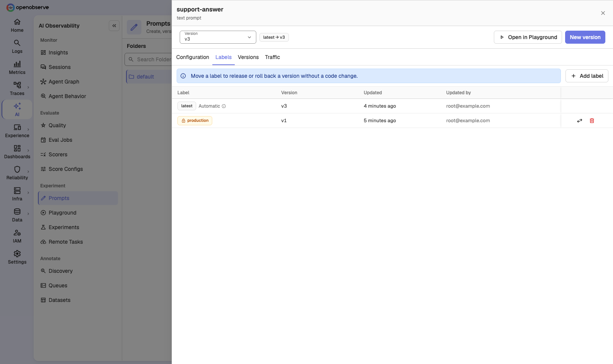Viewport: 613px width, 364px height.
Task: Click the move label icon for production
Action: click(x=580, y=121)
